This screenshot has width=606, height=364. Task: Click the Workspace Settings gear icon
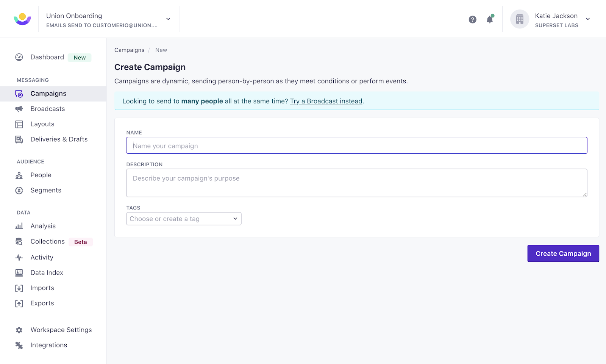coord(19,330)
